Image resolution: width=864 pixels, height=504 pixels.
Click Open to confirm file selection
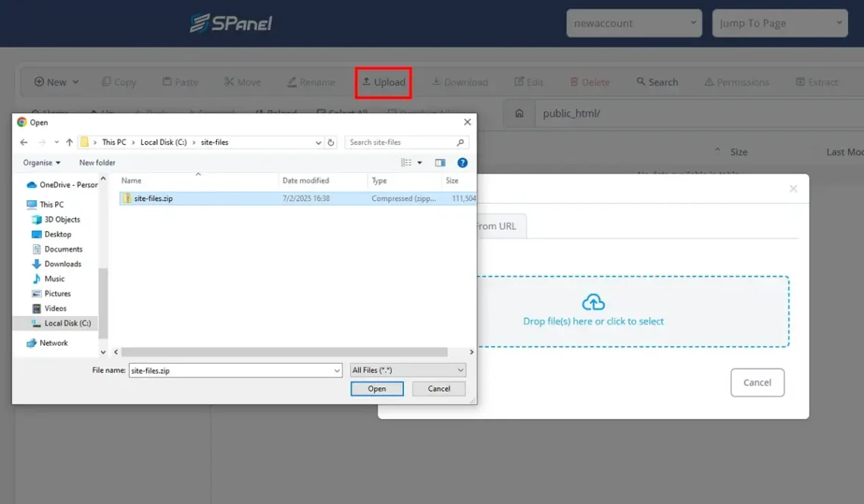tap(377, 388)
